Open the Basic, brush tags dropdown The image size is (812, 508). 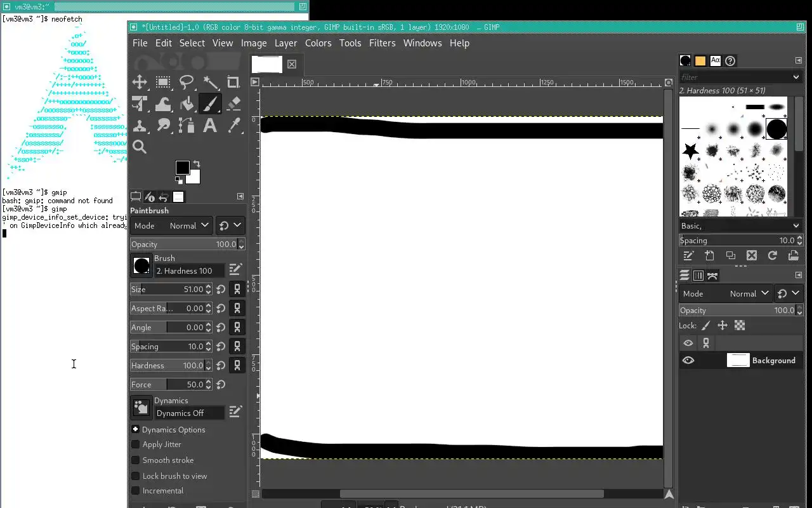[740, 225]
